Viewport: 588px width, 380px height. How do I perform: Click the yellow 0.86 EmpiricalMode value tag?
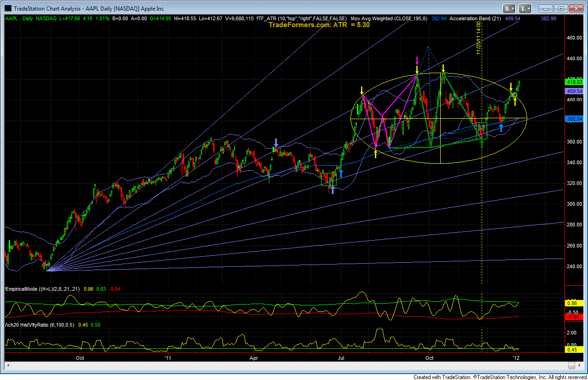tap(574, 304)
